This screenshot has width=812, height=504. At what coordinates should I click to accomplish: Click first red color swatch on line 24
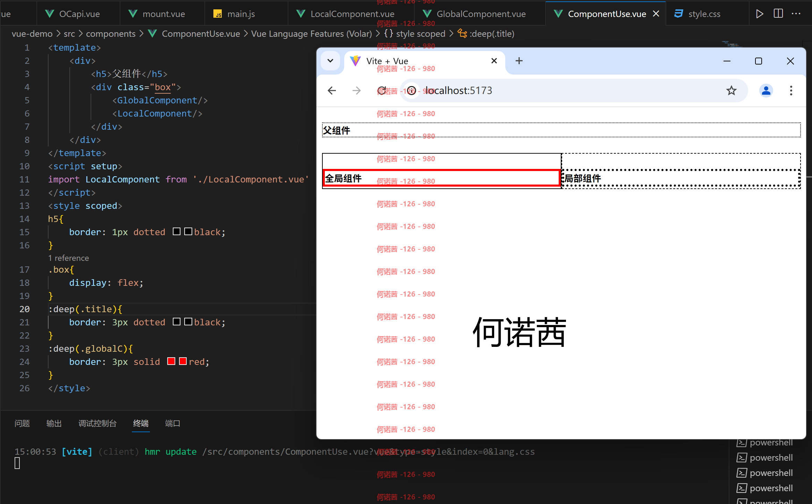point(171,361)
